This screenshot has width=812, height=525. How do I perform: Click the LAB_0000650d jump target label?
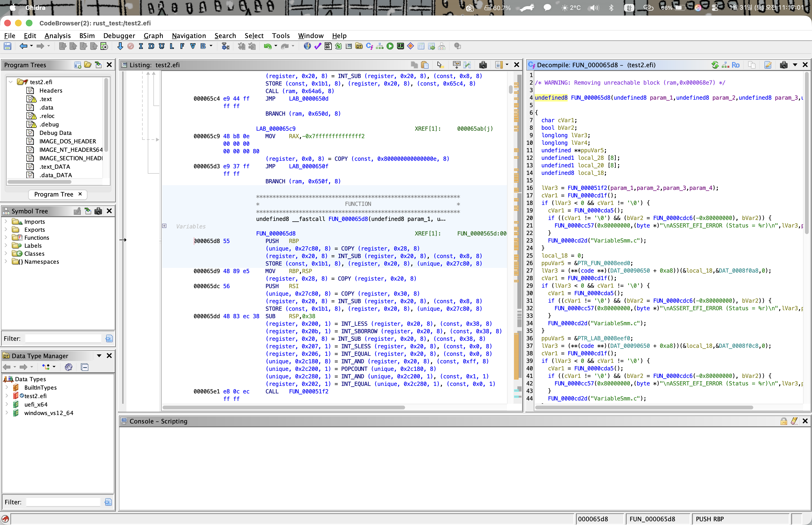point(308,98)
